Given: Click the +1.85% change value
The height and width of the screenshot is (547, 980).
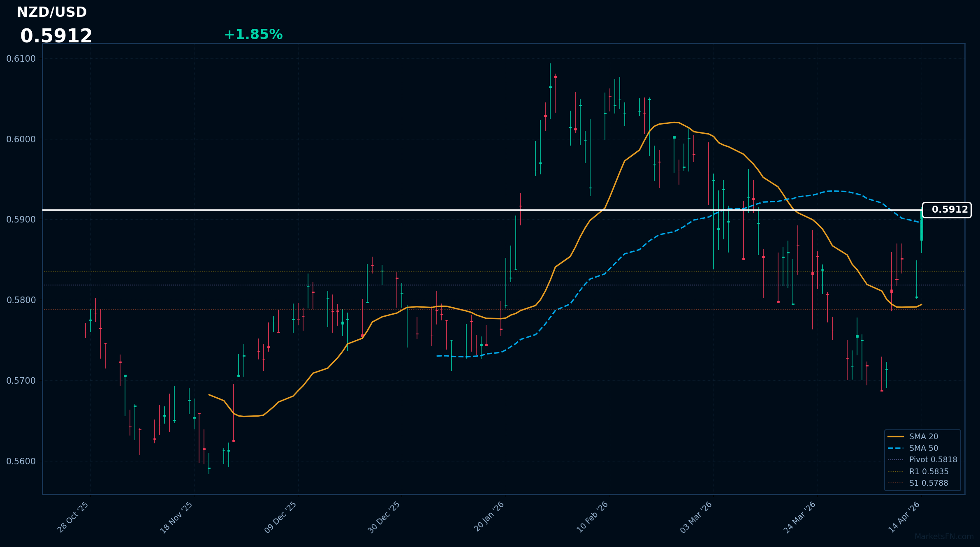Looking at the screenshot, I should (253, 35).
